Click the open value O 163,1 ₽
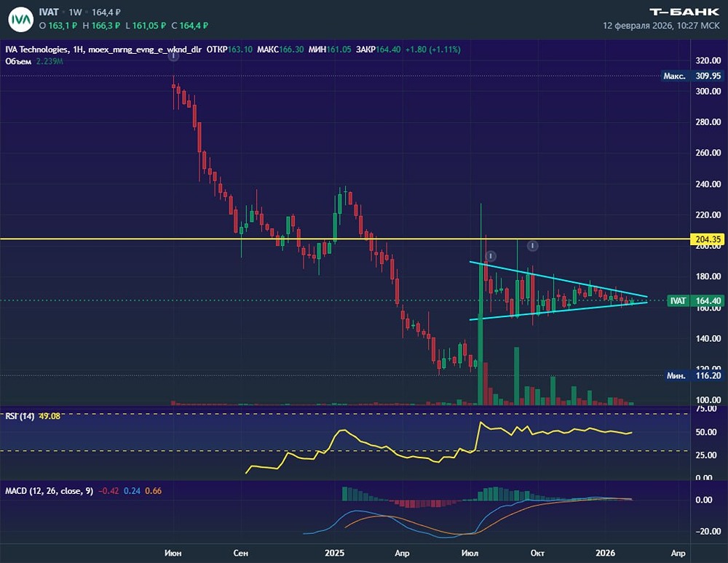This screenshot has width=728, height=563. tap(58, 25)
